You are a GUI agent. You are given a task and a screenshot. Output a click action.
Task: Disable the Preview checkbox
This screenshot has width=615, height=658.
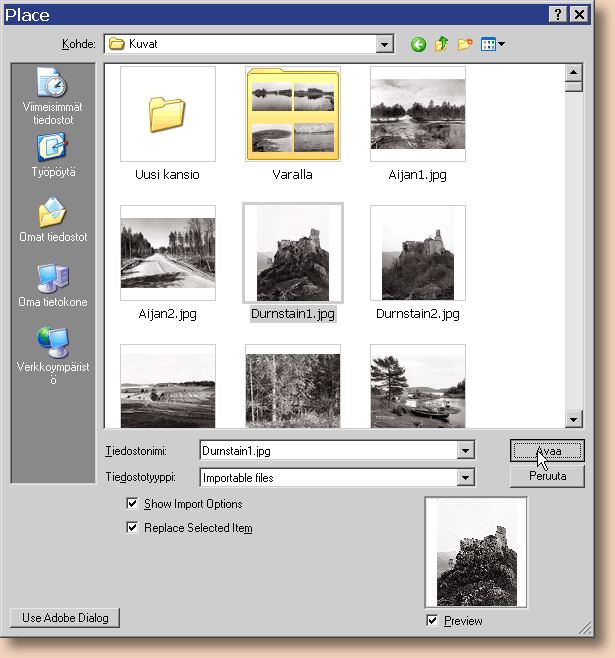(x=432, y=621)
